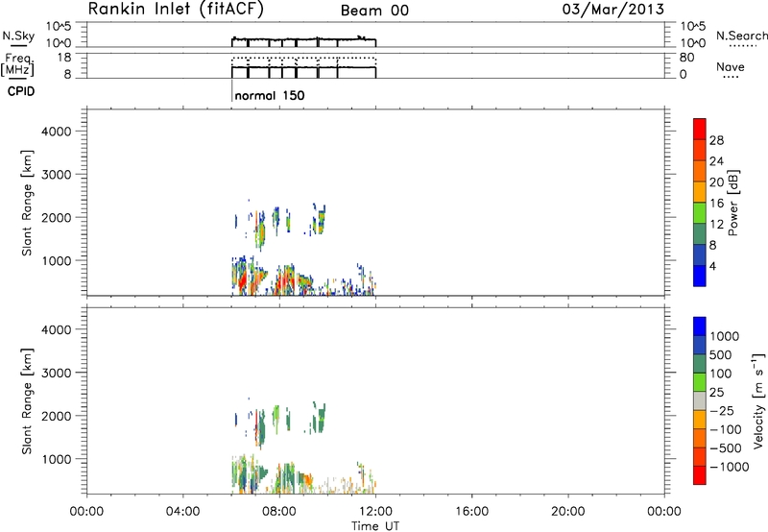Click the "Time UT" axis title
This screenshot has height=532, width=768.
[x=375, y=526]
